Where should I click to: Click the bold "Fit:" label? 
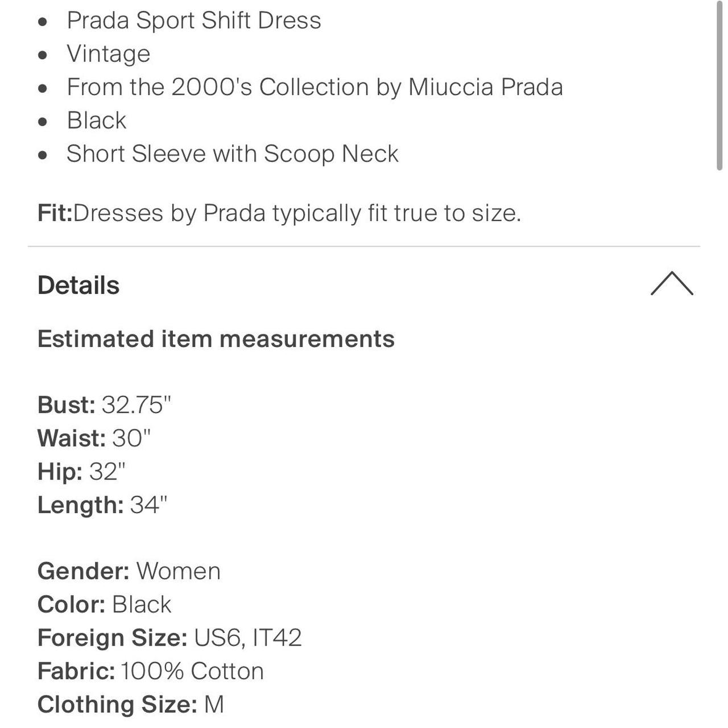click(x=55, y=213)
